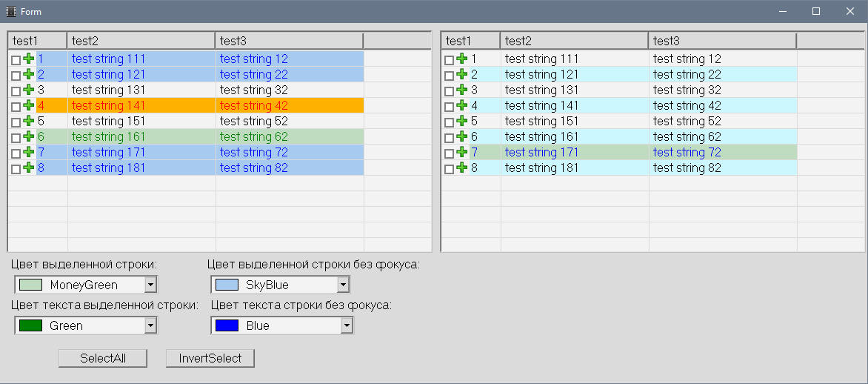Click green plus icon in right row 2
Viewport: 868px width, 384px height.
[x=462, y=74]
